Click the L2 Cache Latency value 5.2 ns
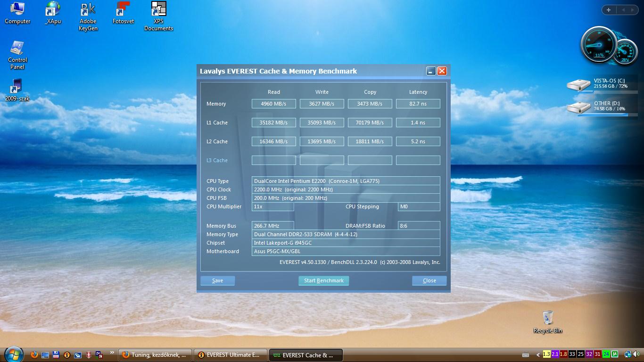Screen dimensions: 644x362 [x=418, y=141]
